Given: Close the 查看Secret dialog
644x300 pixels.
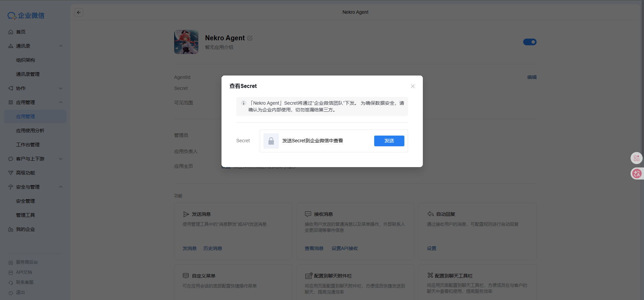Looking at the screenshot, I should pos(413,86).
